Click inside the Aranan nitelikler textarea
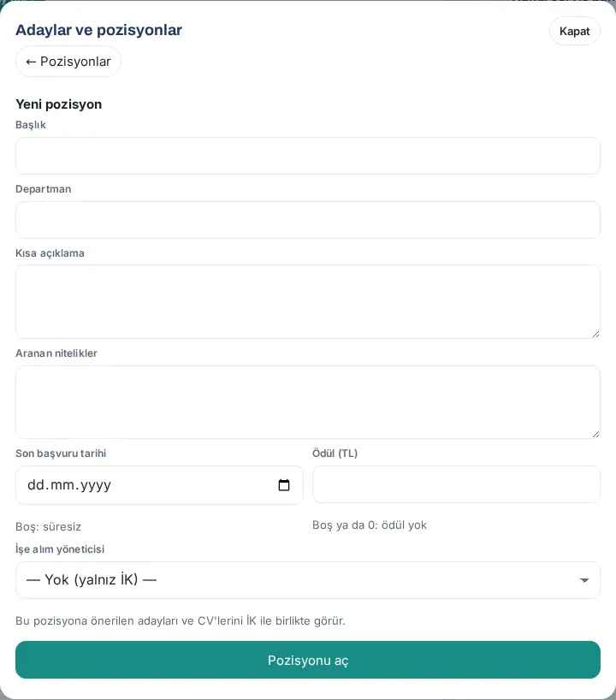616x700 pixels. click(307, 402)
